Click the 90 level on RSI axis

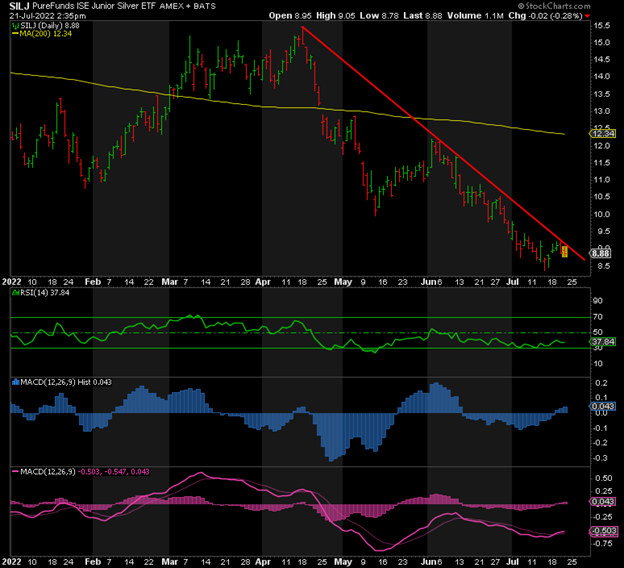pyautogui.click(x=598, y=301)
